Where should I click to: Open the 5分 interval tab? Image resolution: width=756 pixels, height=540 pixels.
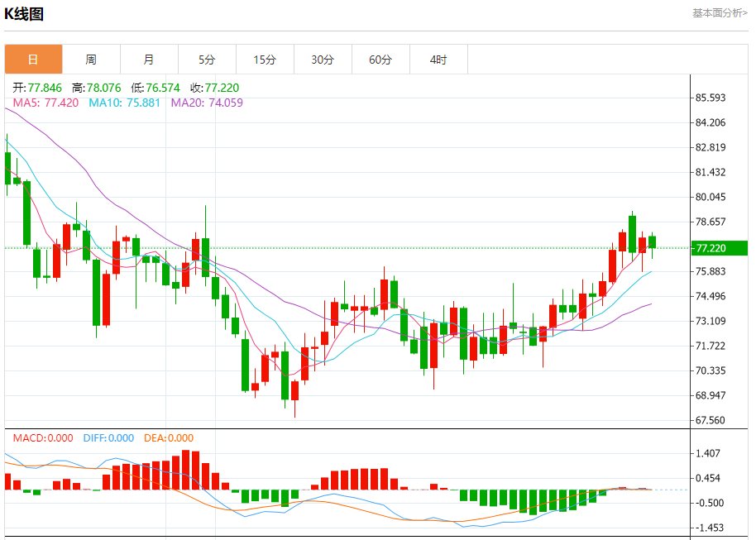click(207, 60)
